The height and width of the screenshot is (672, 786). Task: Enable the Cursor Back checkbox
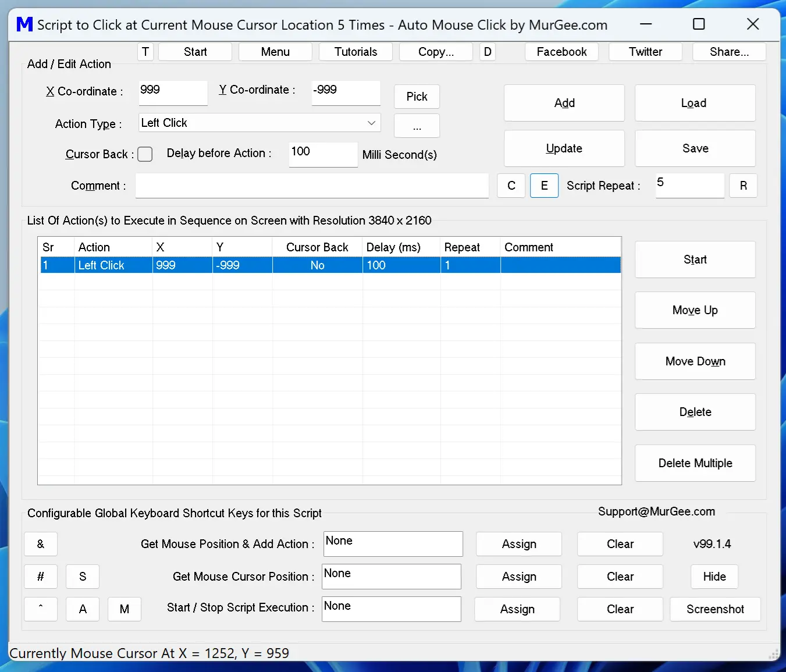pyautogui.click(x=145, y=154)
